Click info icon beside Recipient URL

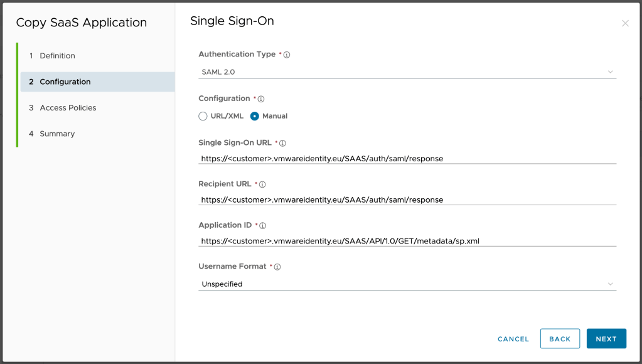[x=262, y=185]
